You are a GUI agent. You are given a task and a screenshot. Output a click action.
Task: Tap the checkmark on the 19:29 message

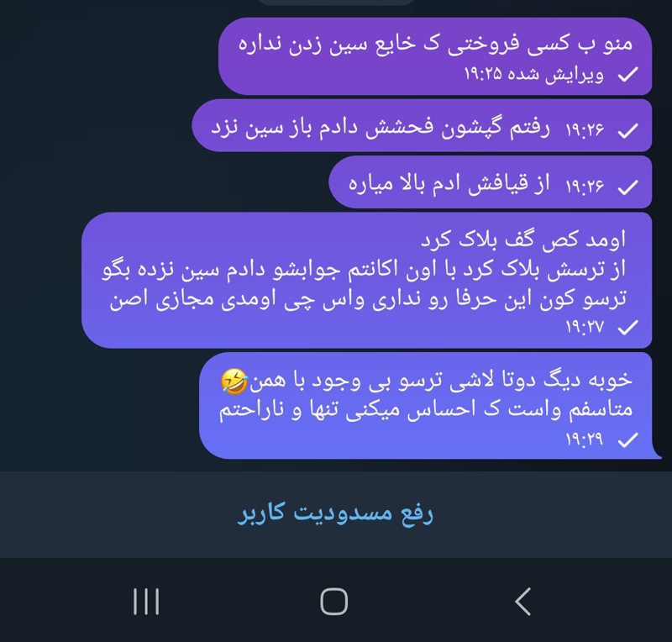pyautogui.click(x=627, y=440)
